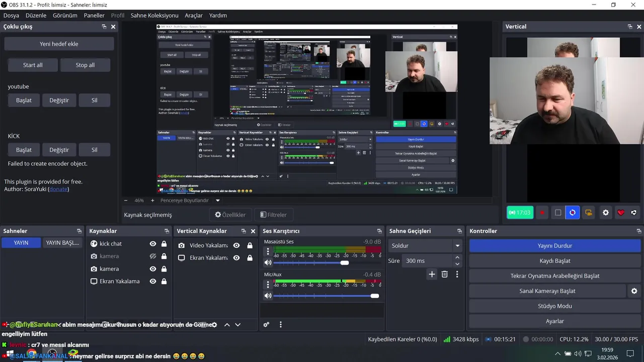This screenshot has width=644, height=362.
Task: Open the Dosya menu
Action: [11, 16]
